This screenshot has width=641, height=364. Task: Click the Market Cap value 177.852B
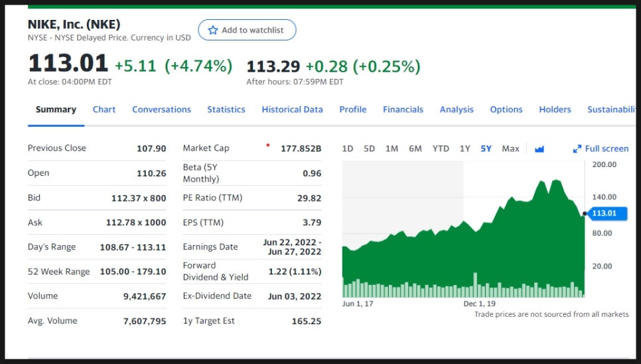click(301, 149)
